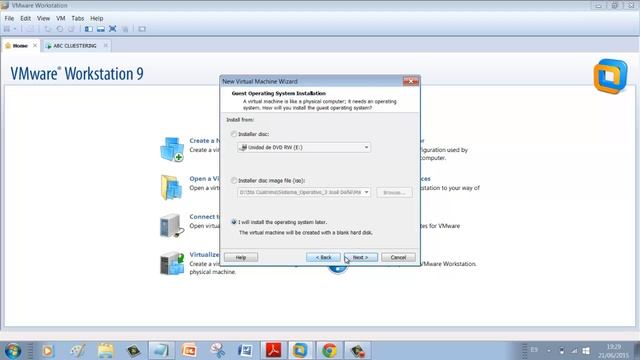
Task: Click Next in the wizard
Action: pos(360,258)
